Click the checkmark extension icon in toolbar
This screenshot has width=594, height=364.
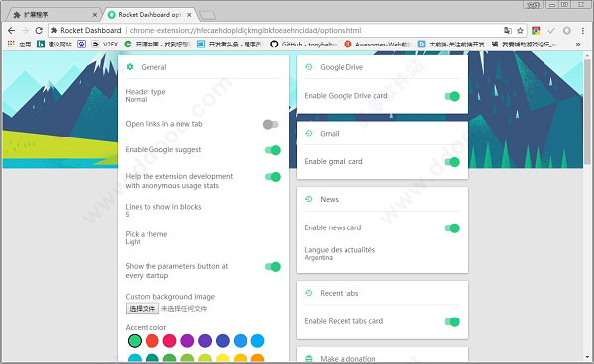coord(551,31)
